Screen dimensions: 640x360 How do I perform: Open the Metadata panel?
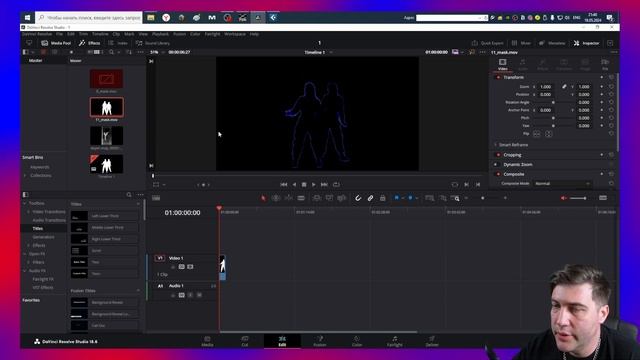tap(552, 43)
